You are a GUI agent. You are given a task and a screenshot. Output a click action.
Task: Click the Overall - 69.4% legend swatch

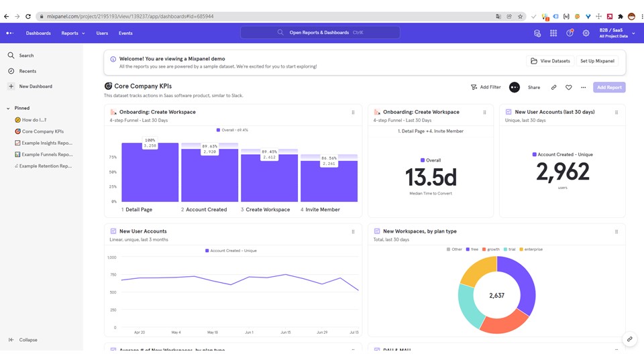[x=218, y=130]
